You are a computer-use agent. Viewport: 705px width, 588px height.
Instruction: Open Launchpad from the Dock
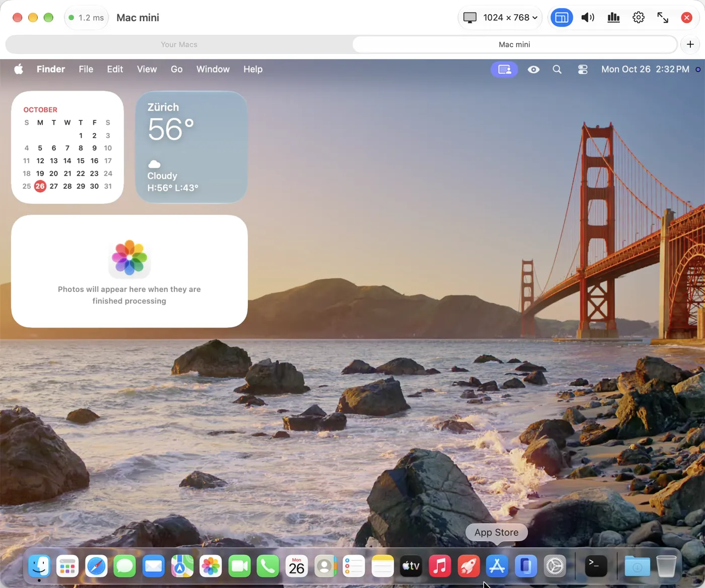coord(67,566)
